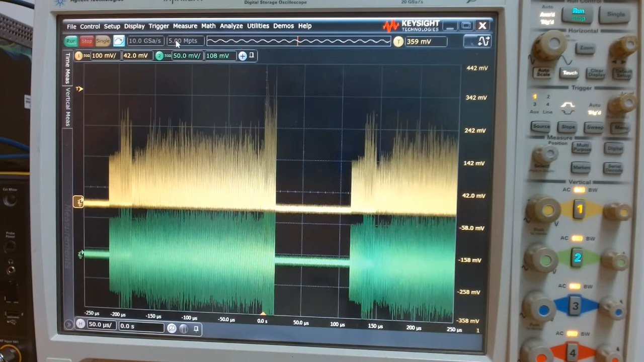Click the channel 1 ground level marker
The image size is (644, 362).
point(78,202)
